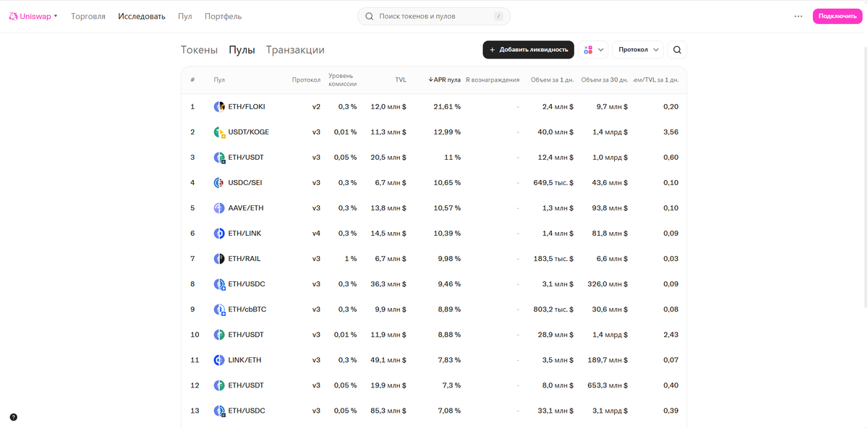Click TVL value 85,3 млн $
This screenshot has height=428, width=868.
(388, 411)
